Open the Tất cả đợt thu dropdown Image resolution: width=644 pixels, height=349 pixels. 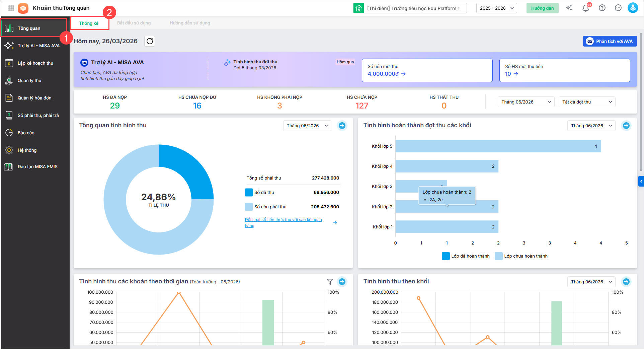coord(587,102)
